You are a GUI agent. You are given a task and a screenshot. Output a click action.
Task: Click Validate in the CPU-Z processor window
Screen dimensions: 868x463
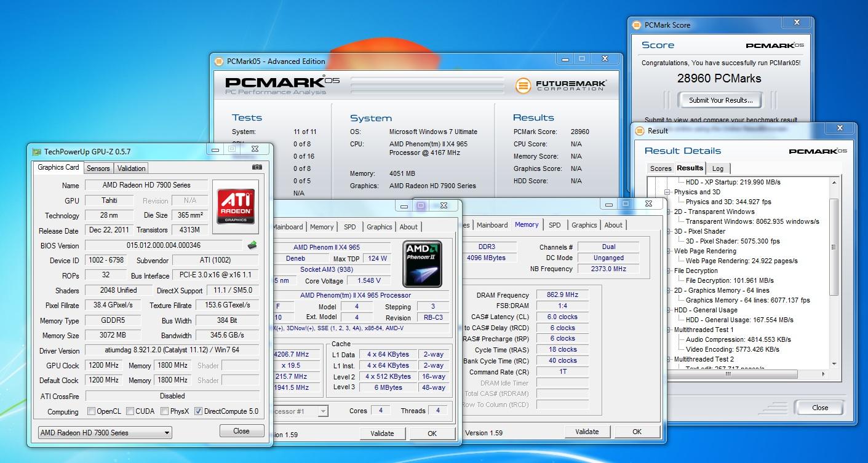click(x=382, y=433)
